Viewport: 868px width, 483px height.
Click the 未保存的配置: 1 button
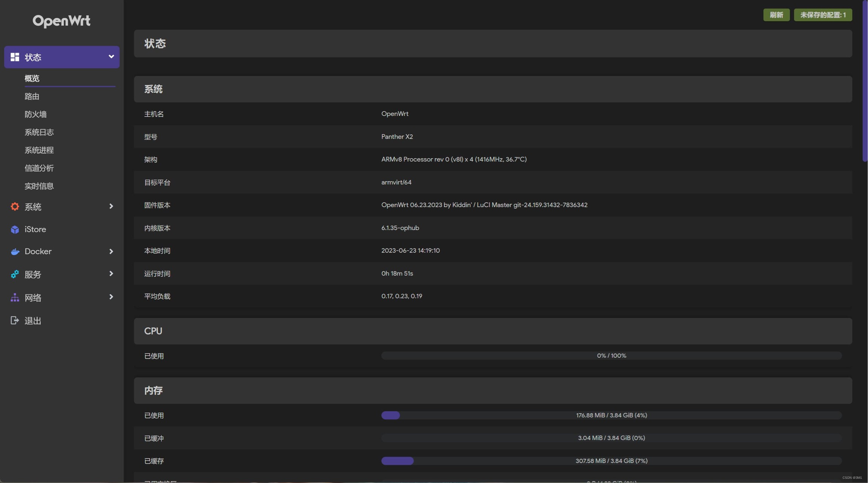823,15
